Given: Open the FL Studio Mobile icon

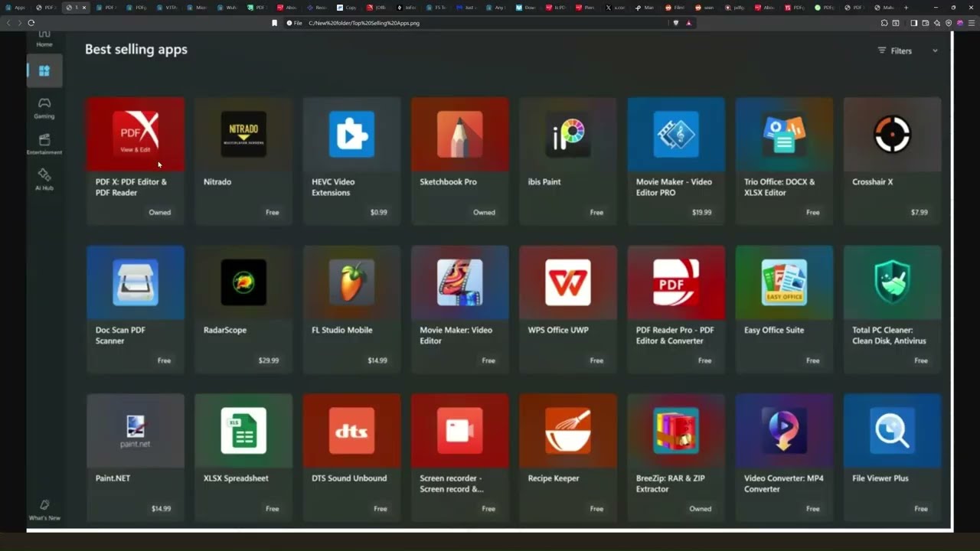Looking at the screenshot, I should pyautogui.click(x=351, y=282).
